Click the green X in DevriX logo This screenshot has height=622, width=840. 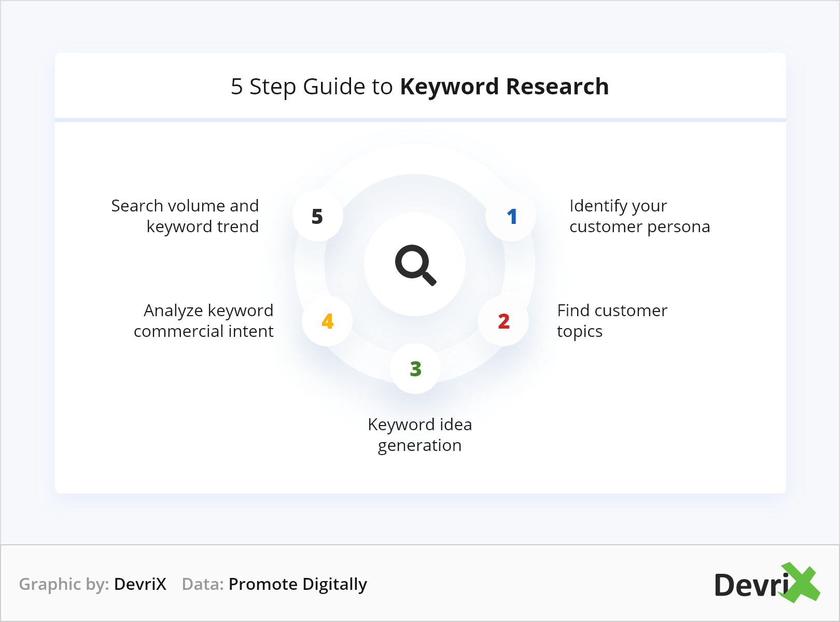[801, 583]
